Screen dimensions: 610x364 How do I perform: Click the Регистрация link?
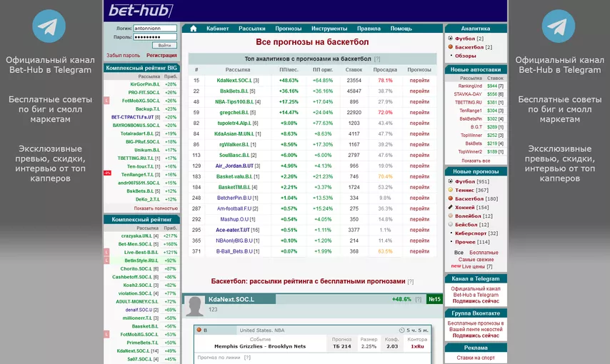pos(161,56)
